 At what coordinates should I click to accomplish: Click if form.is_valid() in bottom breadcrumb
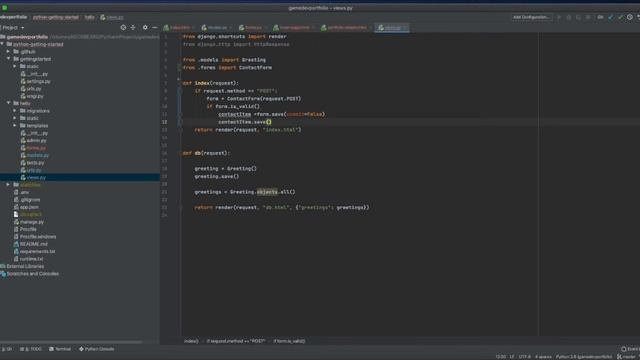[289, 341]
